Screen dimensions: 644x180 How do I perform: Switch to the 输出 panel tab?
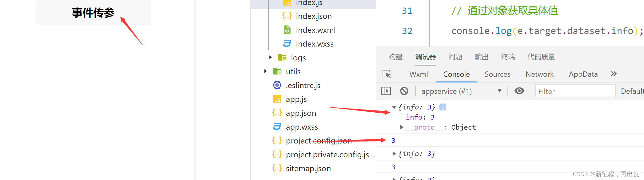(482, 57)
